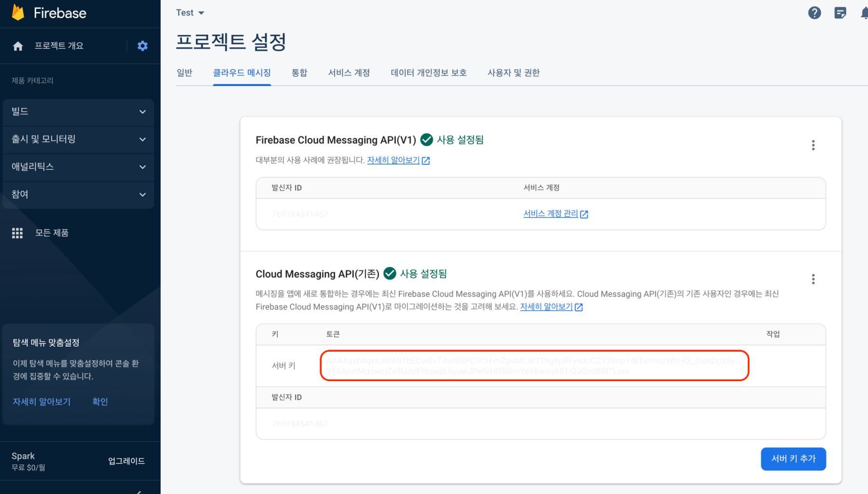Open the 데이터 개인정보 보호 tab

pos(429,73)
